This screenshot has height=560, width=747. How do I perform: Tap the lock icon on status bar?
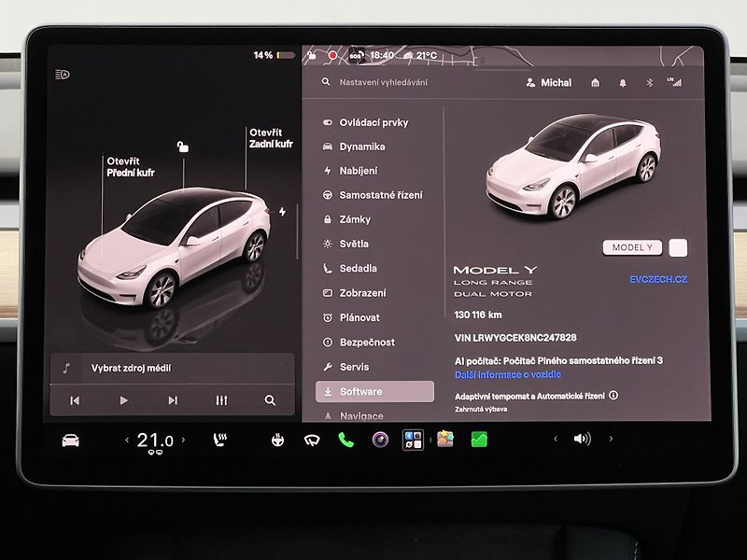pos(311,55)
